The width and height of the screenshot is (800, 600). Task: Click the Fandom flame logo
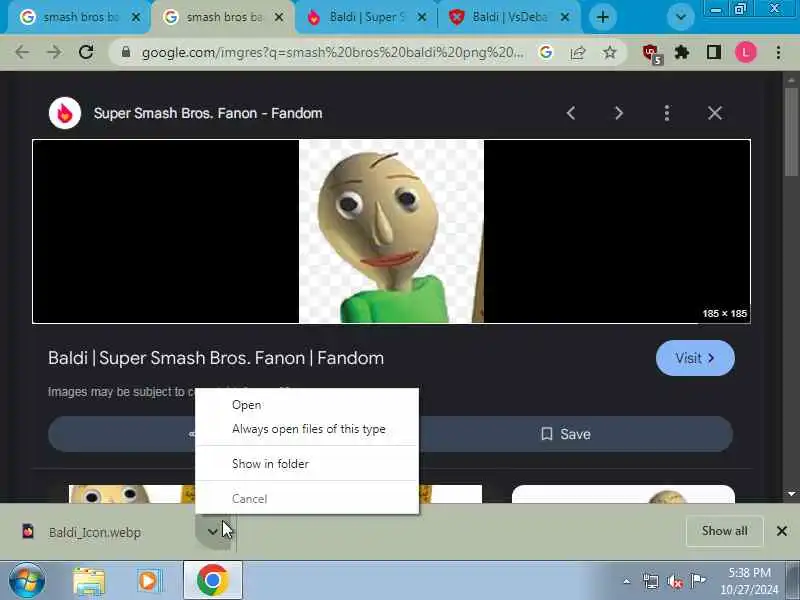point(65,113)
